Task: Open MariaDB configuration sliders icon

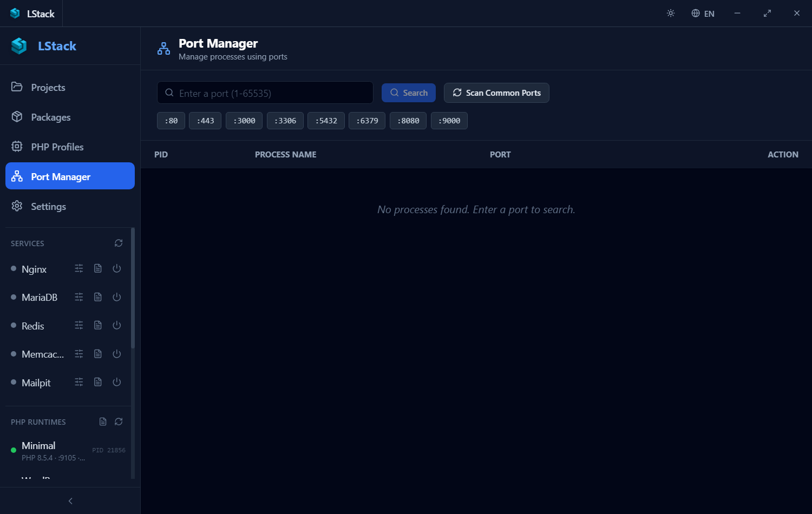Action: (79, 297)
